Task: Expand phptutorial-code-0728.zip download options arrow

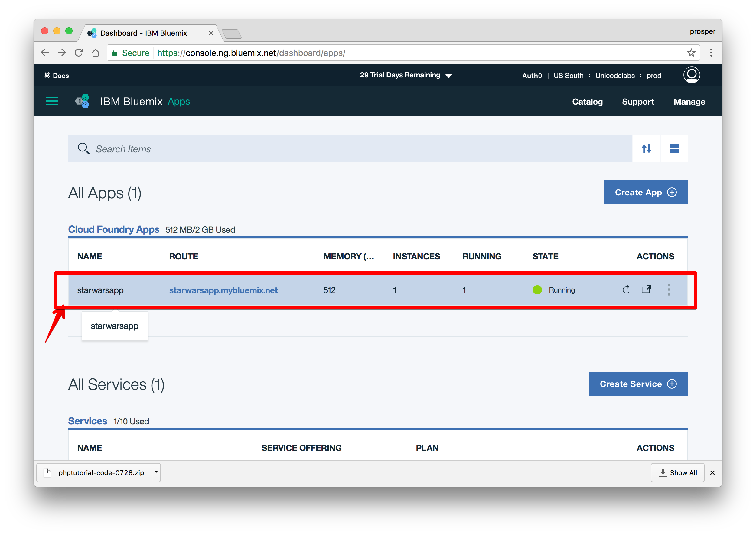Action: (156, 472)
